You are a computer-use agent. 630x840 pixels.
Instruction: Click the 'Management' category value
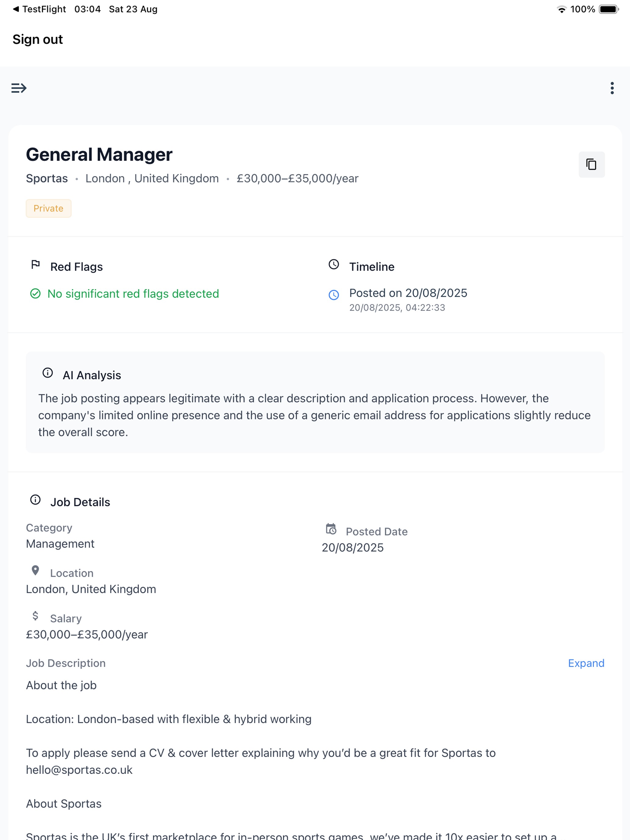point(60,544)
